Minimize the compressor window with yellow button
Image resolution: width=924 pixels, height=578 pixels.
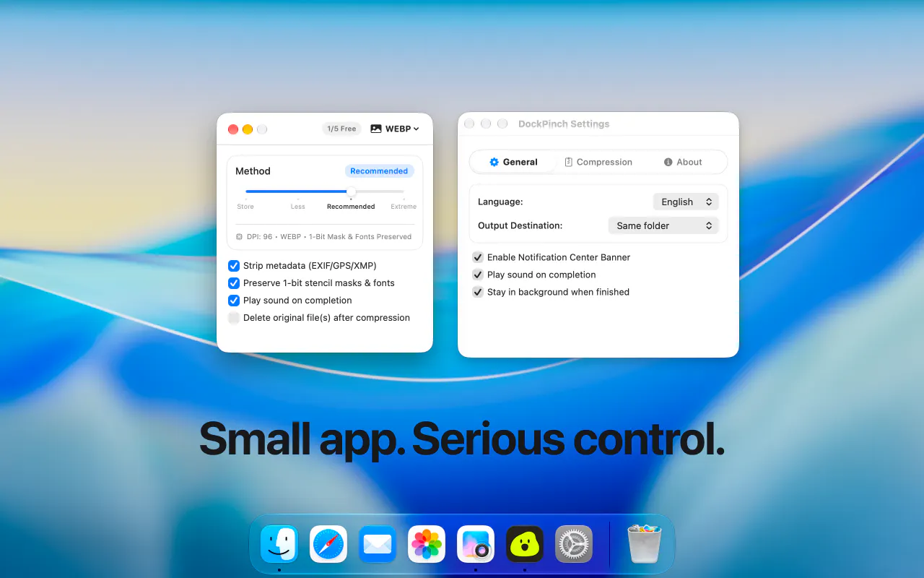[248, 129]
